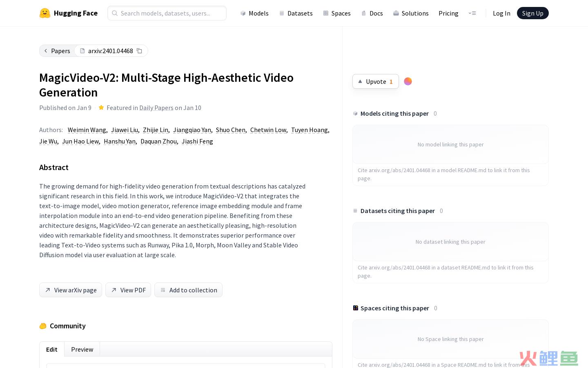Screen dimensions: 588x368
Task: Open the Pricing page
Action: [x=448, y=13]
